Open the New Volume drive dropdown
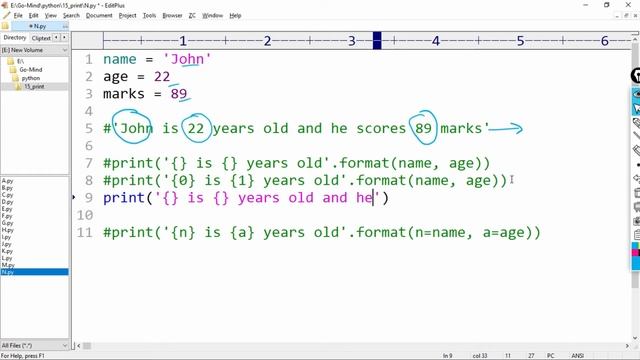 (34, 50)
